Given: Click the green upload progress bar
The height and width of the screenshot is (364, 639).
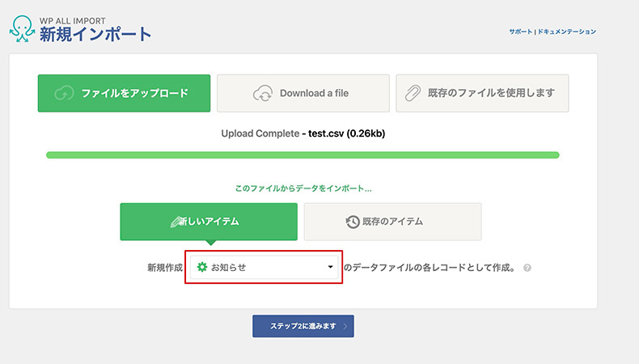Looking at the screenshot, I should (x=303, y=154).
